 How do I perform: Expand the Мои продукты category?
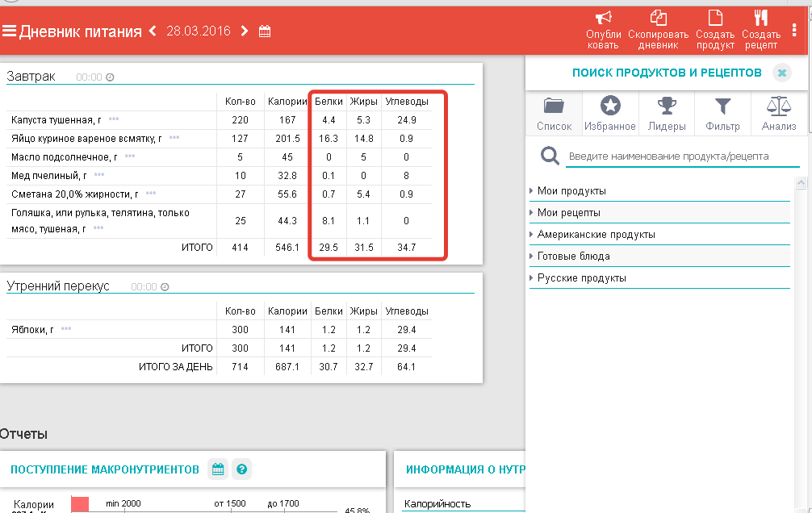571,191
